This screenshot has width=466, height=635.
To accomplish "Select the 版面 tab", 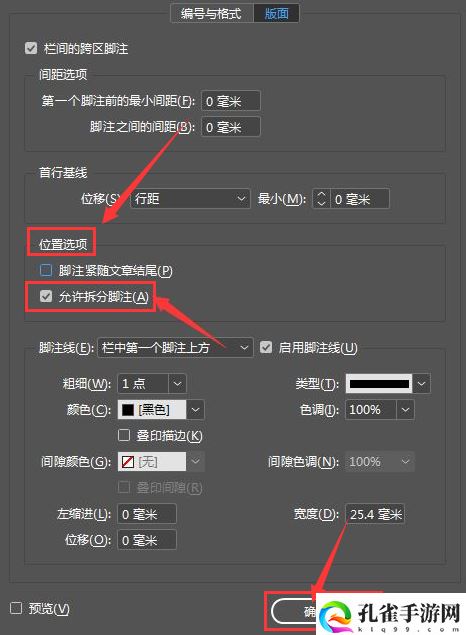I will 277,13.
